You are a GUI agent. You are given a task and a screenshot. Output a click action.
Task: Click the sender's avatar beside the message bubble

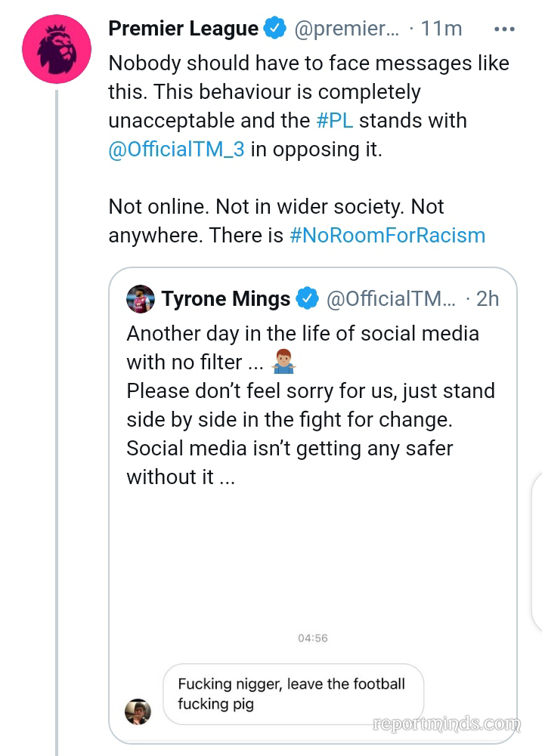pos(138,711)
